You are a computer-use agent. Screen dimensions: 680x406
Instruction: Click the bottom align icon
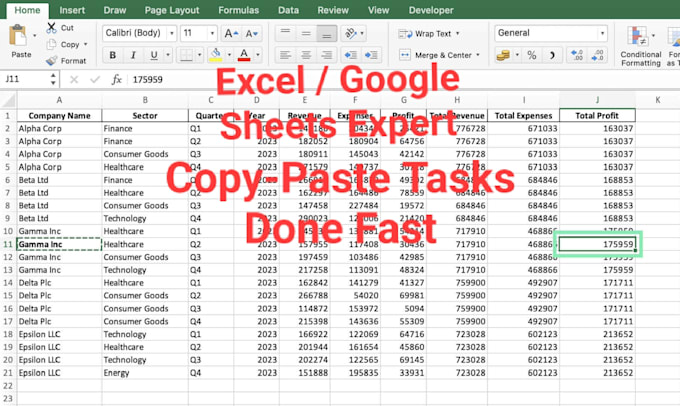click(327, 33)
